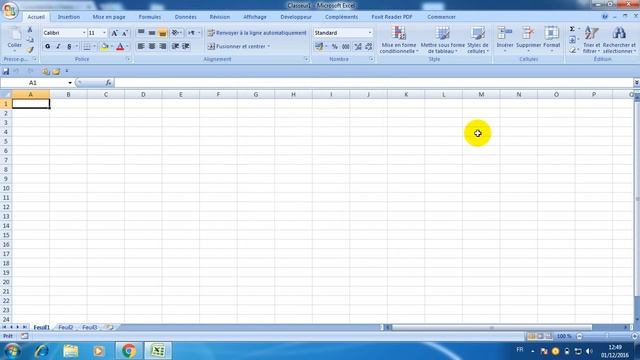Click the decrease indent icon

pos(175,47)
